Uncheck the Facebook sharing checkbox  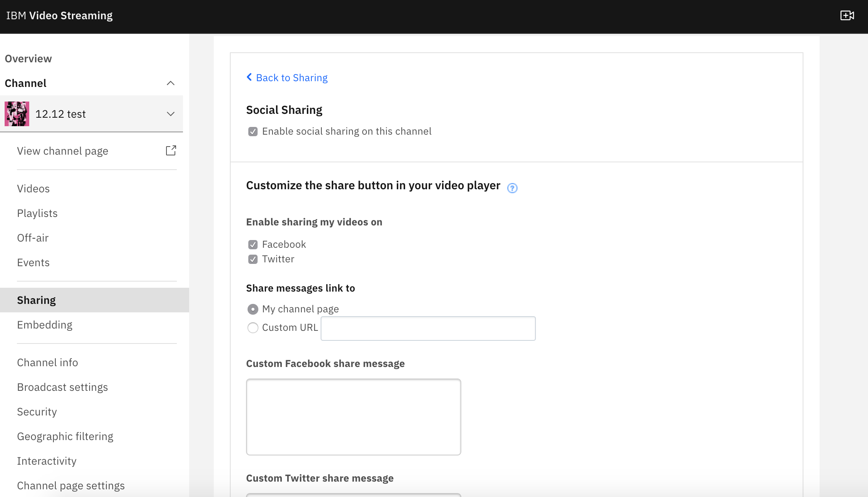point(253,245)
